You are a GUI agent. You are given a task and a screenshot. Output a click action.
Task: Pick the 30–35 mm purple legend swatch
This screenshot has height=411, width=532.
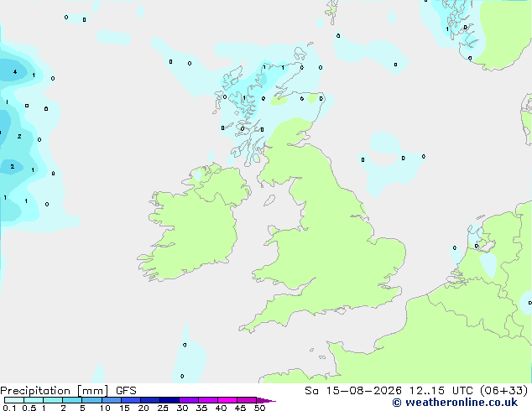point(188,400)
